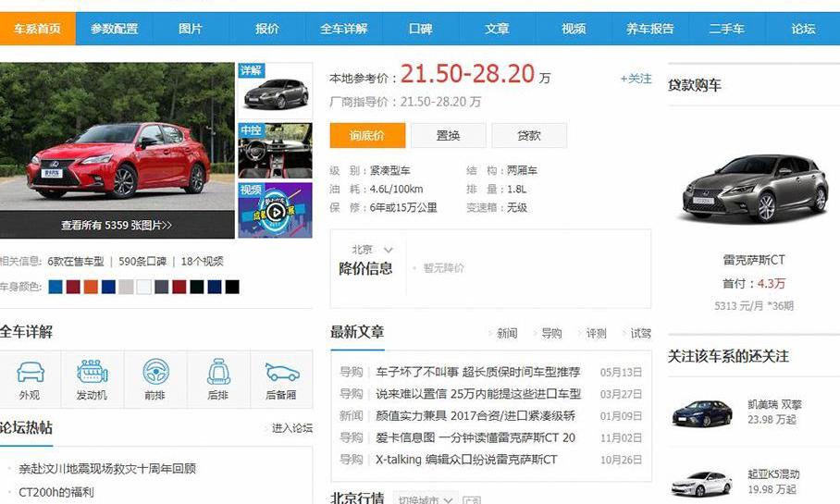Open forum post CT200h的福利
This screenshot has height=504, width=840.
point(56,492)
